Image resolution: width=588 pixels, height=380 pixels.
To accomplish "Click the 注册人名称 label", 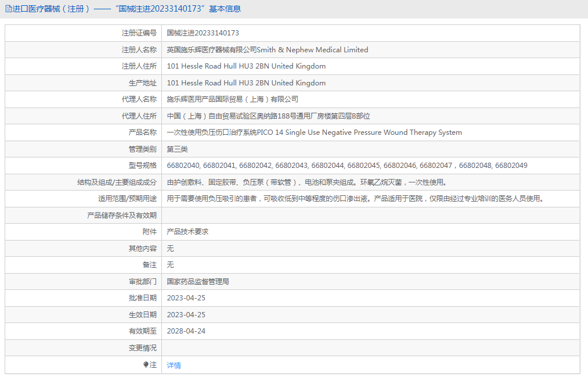I will (139, 49).
